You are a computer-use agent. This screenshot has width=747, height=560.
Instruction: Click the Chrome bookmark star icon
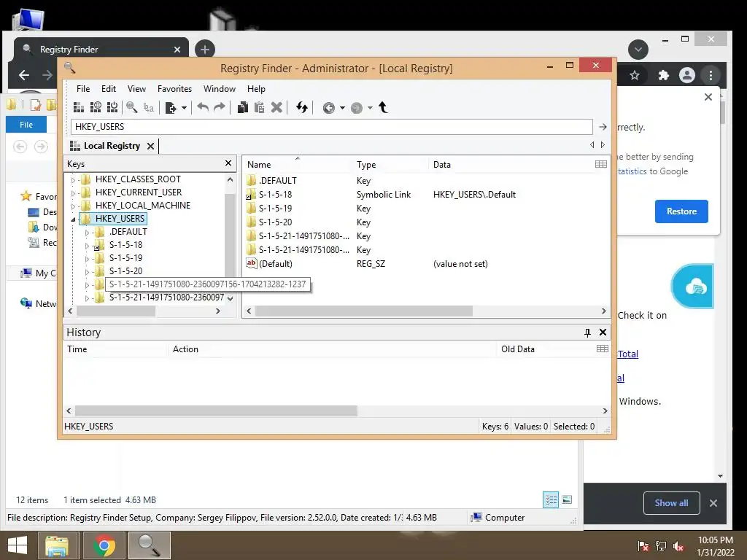point(634,75)
